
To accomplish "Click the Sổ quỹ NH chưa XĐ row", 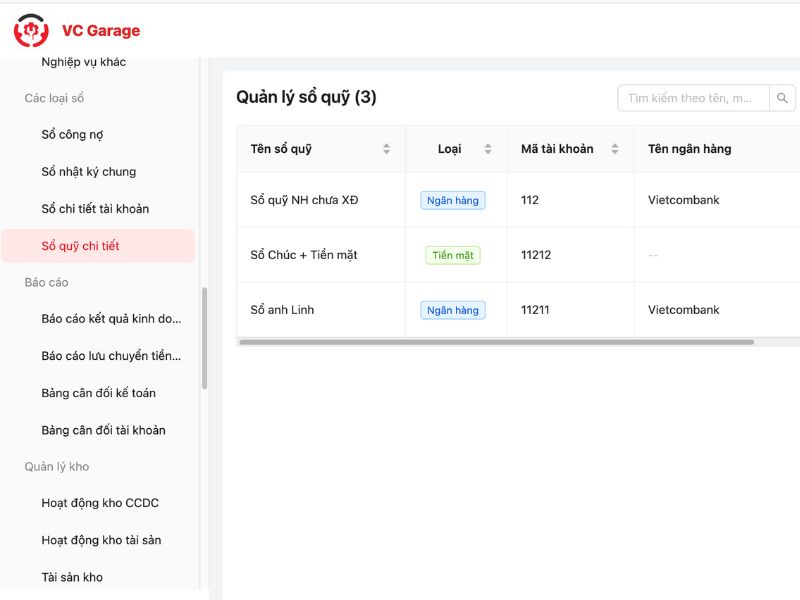I will (304, 200).
